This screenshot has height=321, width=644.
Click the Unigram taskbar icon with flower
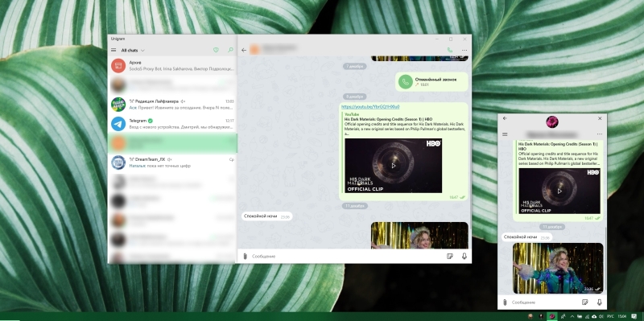point(552,316)
